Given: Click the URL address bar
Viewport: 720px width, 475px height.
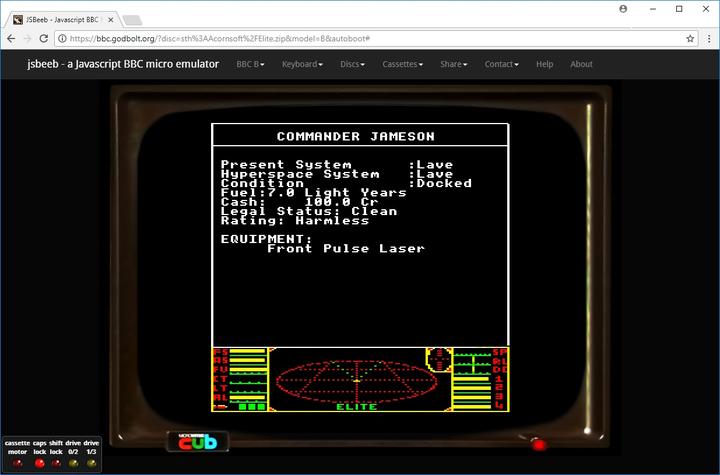Looking at the screenshot, I should (x=370, y=38).
